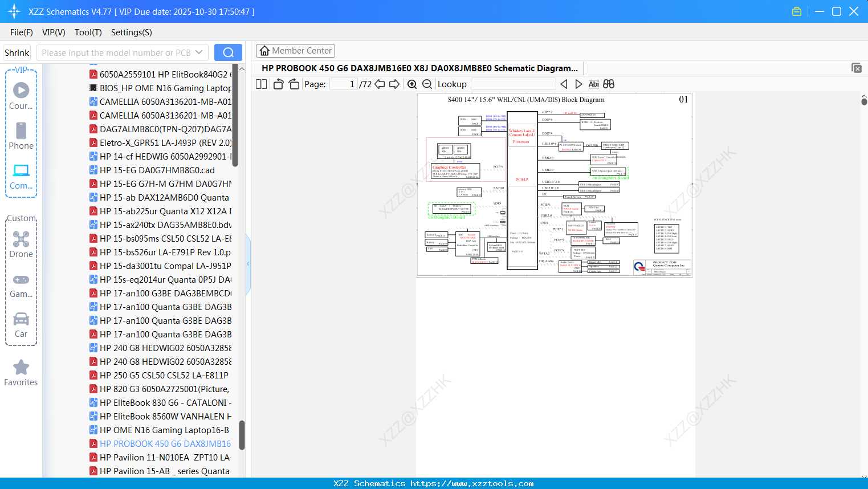Open HP 15-bs095ms CSL50 CSL52 file
Image resolution: width=868 pixels, height=489 pixels.
[160, 238]
